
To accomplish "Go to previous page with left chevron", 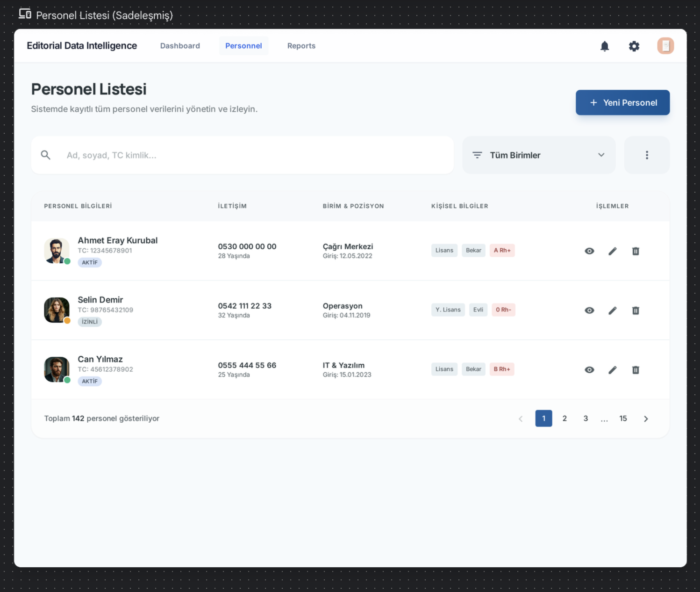I will coord(521,419).
